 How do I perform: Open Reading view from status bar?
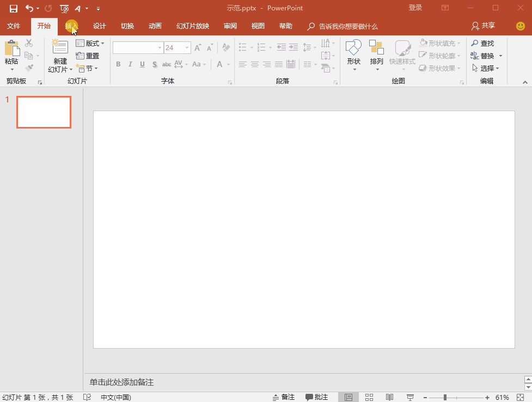point(389,397)
